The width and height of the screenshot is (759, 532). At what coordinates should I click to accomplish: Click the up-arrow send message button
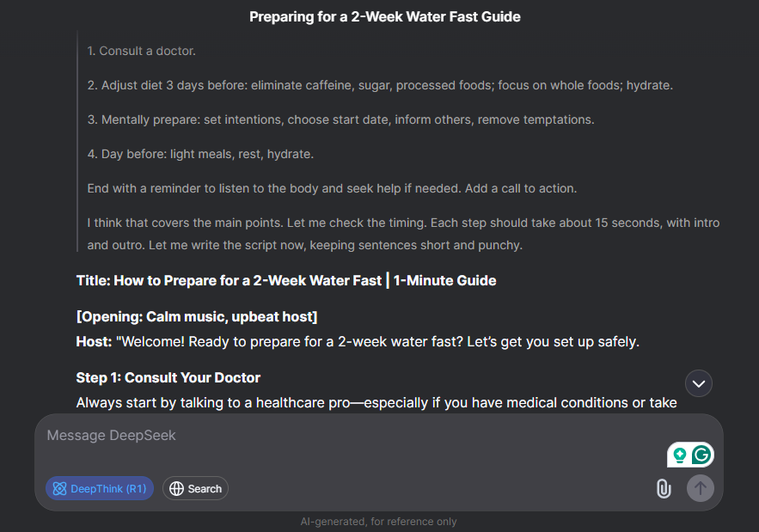point(700,488)
